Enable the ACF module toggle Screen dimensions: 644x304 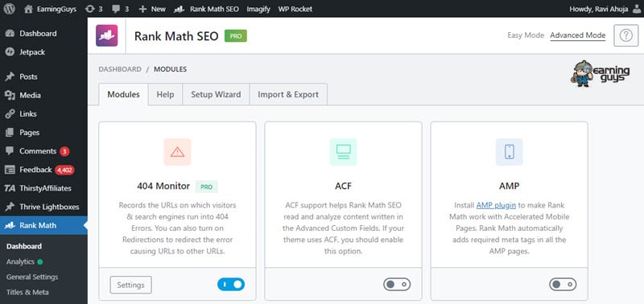coord(397,285)
